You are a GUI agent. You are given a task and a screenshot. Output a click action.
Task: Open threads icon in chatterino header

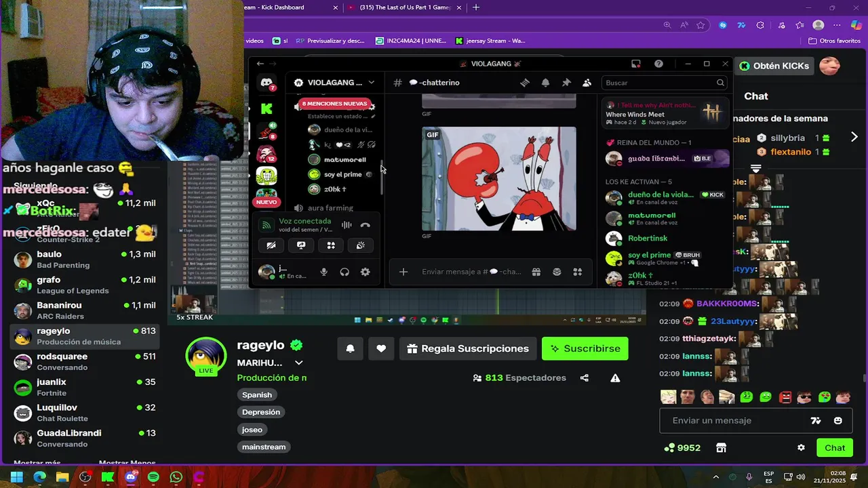tap(524, 83)
